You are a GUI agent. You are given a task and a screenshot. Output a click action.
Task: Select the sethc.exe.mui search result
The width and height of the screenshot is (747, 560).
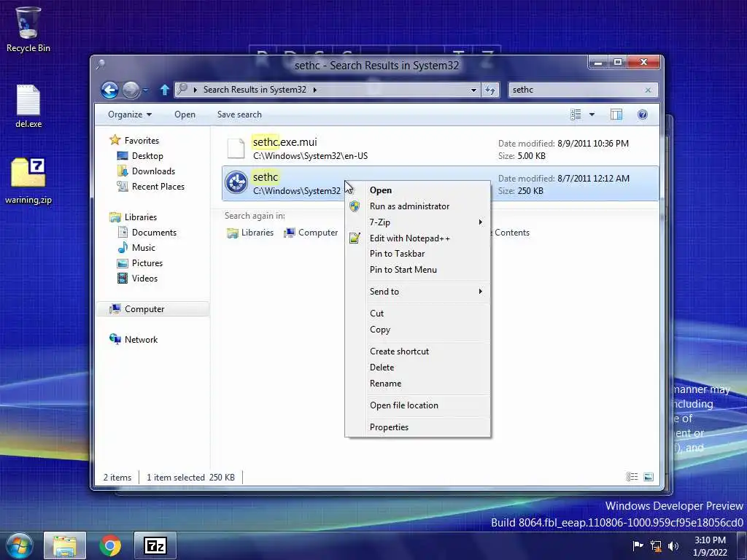440,148
